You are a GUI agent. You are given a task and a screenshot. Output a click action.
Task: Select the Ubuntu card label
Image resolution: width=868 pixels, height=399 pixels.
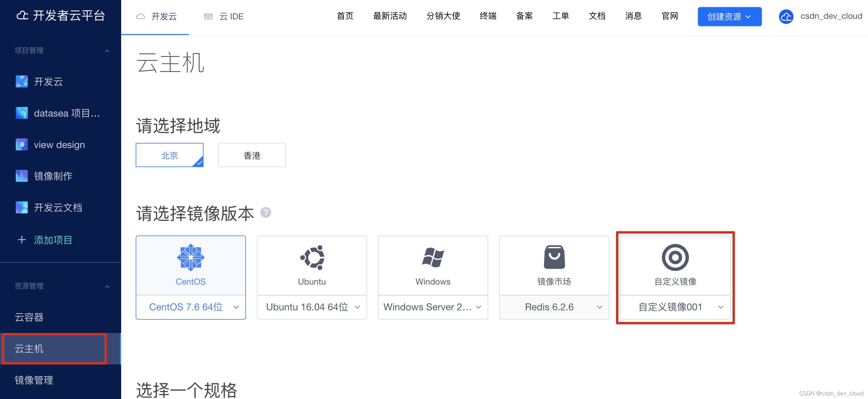[x=312, y=282]
